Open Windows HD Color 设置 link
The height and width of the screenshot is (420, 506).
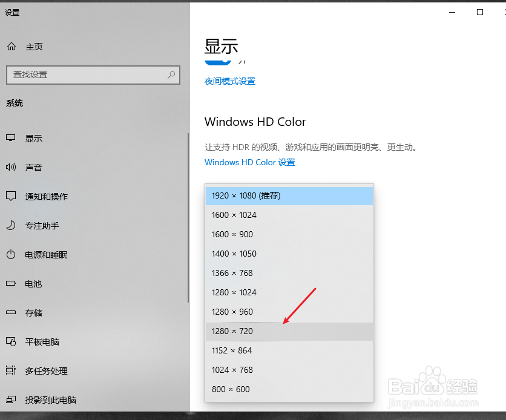coord(250,162)
